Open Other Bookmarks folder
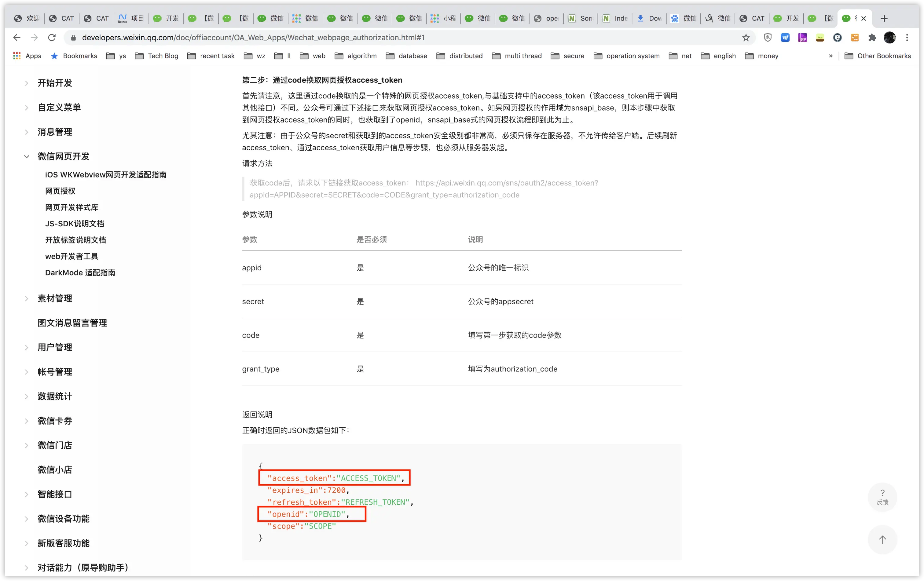Image resolution: width=924 pixels, height=581 pixels. coord(878,56)
